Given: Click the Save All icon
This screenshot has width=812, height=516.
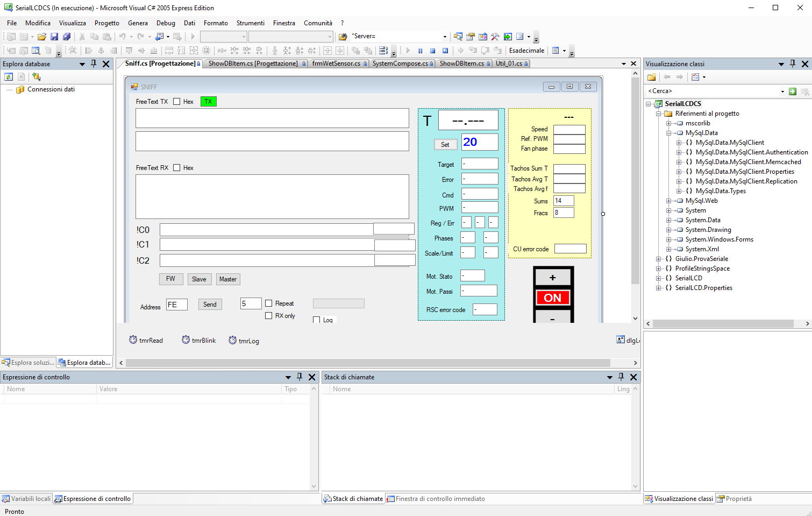Looking at the screenshot, I should pos(67,37).
